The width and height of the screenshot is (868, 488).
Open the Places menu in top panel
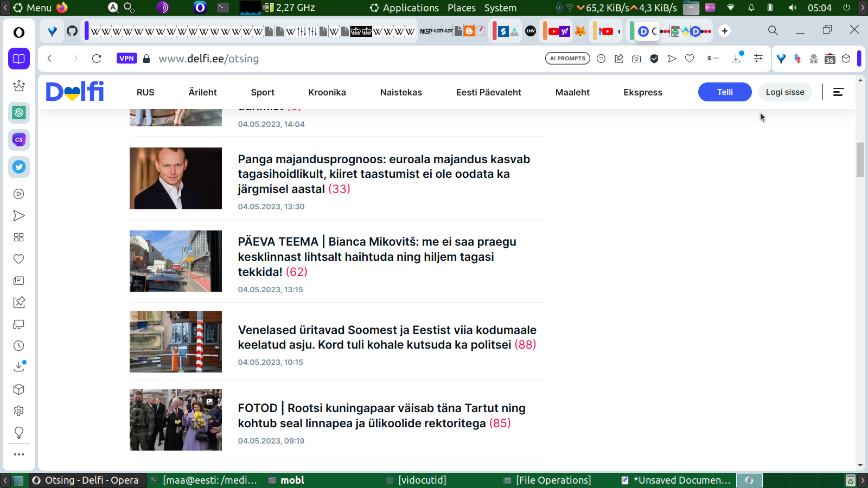462,8
